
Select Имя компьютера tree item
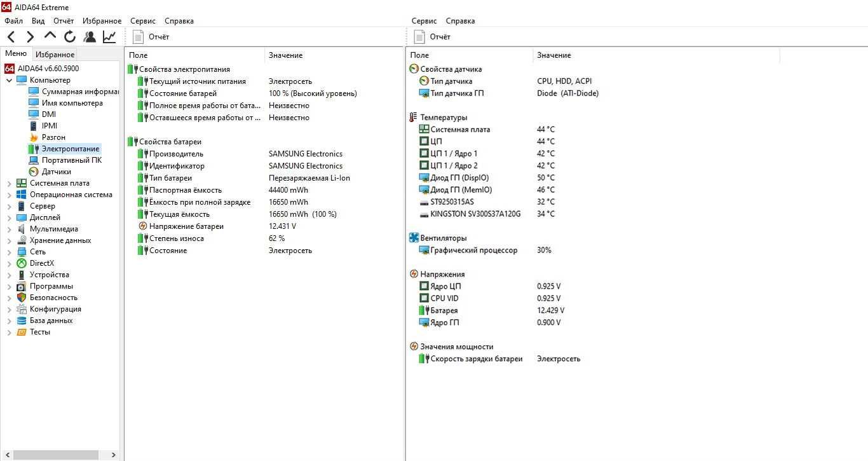coord(65,103)
